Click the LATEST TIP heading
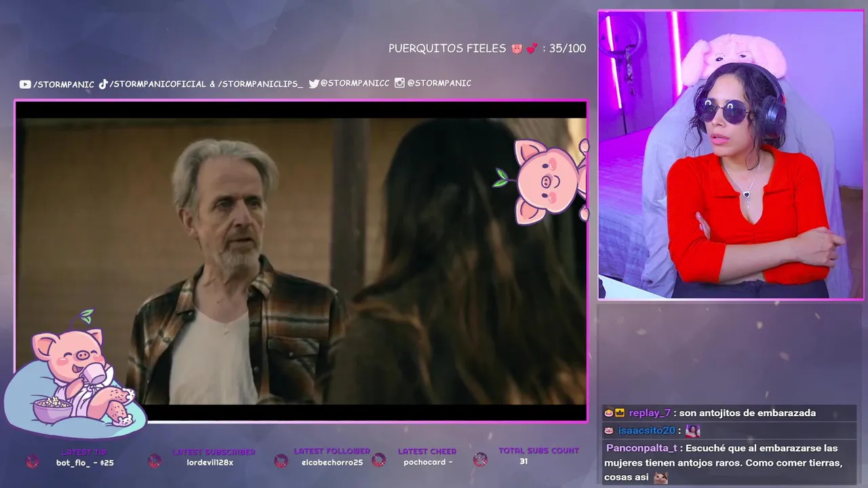 (x=85, y=452)
